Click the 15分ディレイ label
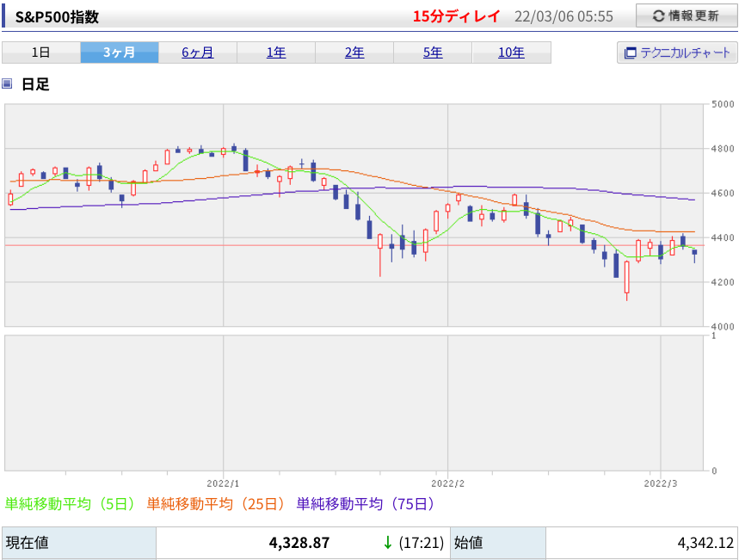Viewport: 739px width, 560px height. tap(456, 16)
